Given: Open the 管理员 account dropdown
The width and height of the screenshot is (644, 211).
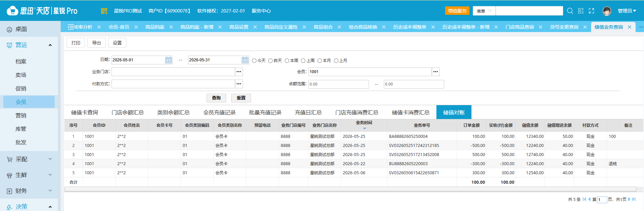Looking at the screenshot, I should click(627, 11).
